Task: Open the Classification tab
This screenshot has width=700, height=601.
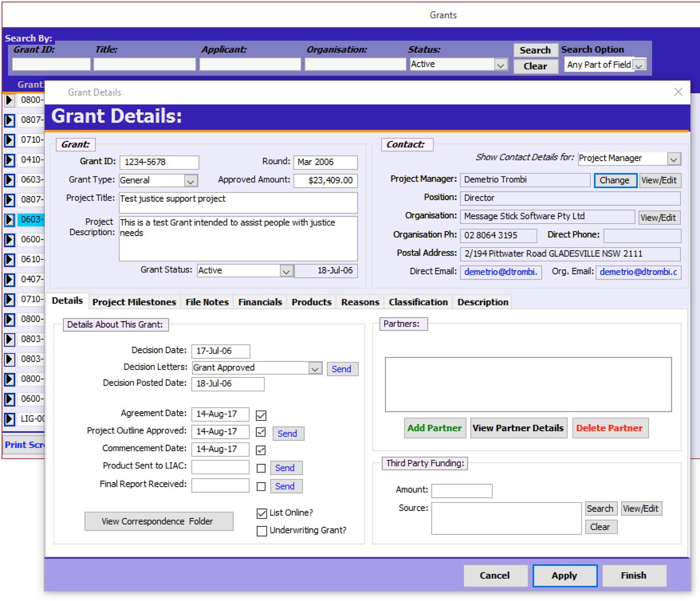Action: point(418,302)
